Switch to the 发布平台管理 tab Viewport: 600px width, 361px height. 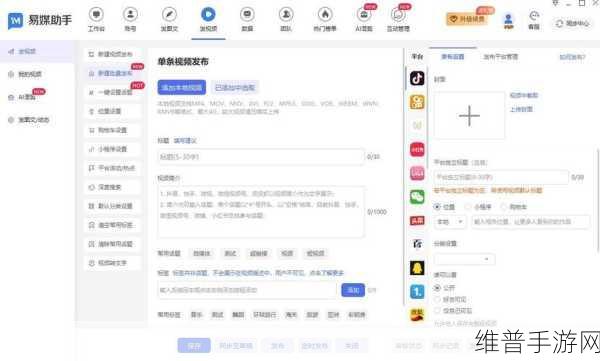tap(501, 57)
